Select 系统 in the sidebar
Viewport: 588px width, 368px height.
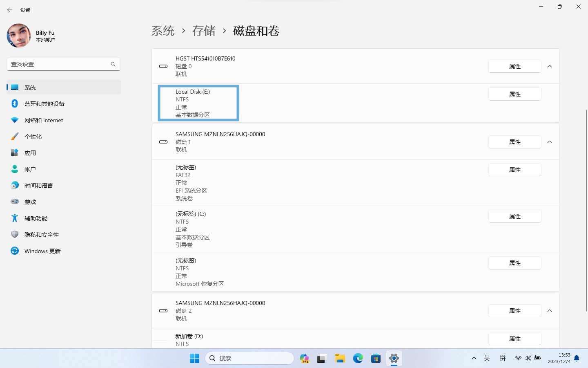tap(64, 88)
